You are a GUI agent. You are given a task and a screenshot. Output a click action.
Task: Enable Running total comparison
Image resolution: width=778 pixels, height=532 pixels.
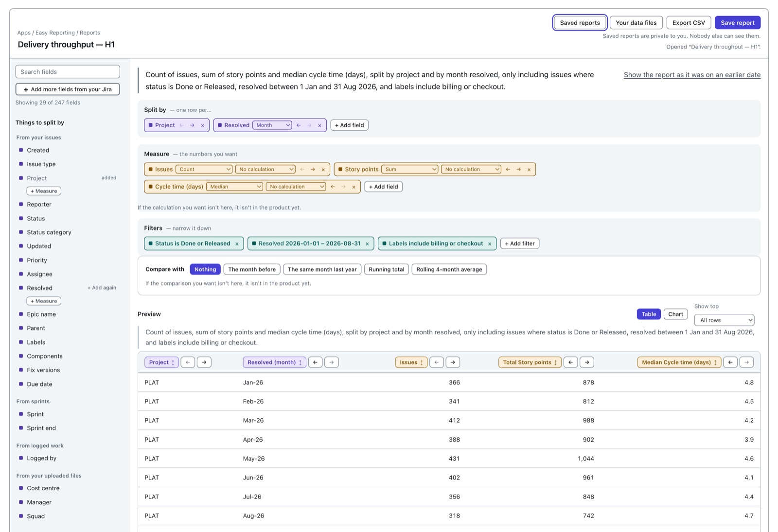[x=387, y=270]
